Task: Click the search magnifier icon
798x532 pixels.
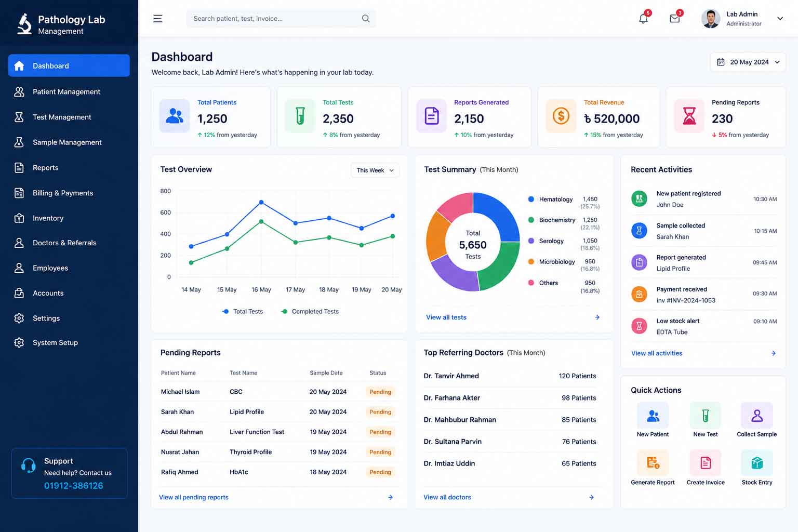Action: [366, 19]
